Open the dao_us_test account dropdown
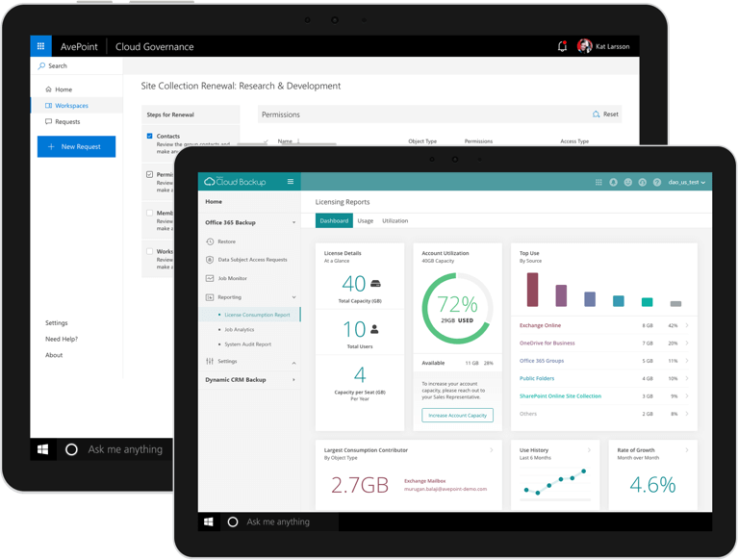The width and height of the screenshot is (738, 560). tap(687, 182)
